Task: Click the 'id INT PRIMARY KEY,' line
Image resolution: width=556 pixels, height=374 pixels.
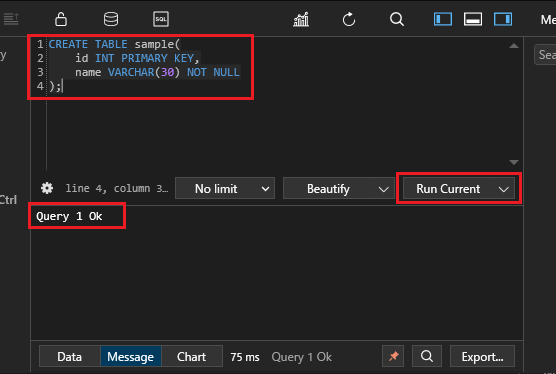Action: pos(137,58)
